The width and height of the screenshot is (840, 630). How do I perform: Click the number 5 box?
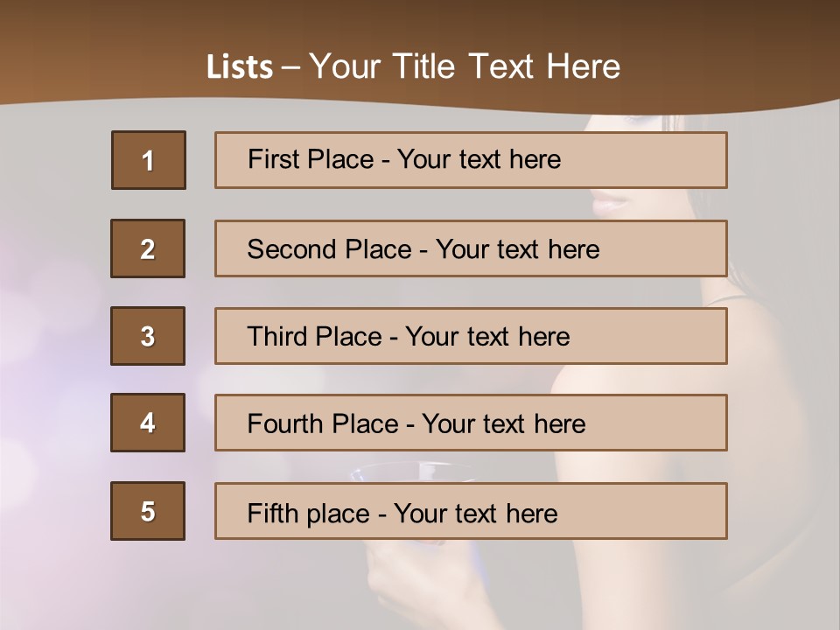148,511
